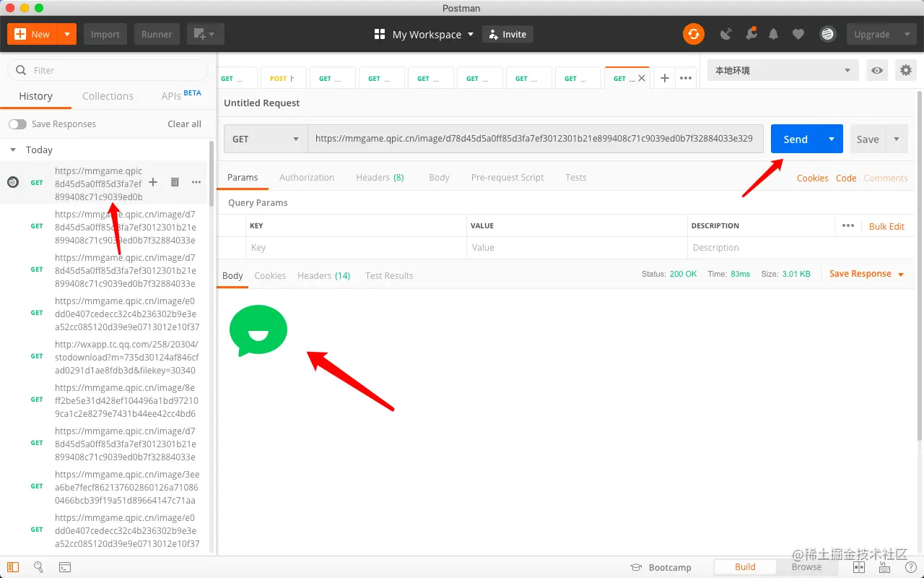Image resolution: width=924 pixels, height=578 pixels.
Task: Switch to the Collections sidebar tab
Action: pos(108,96)
